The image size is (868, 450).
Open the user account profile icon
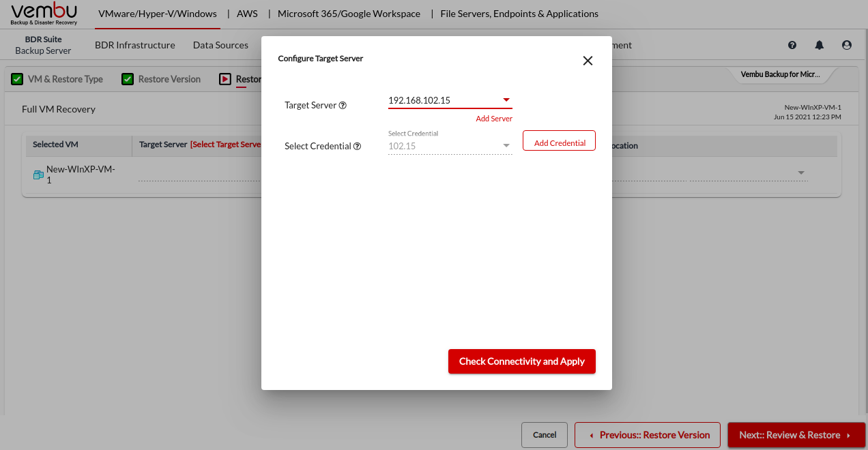coord(847,45)
